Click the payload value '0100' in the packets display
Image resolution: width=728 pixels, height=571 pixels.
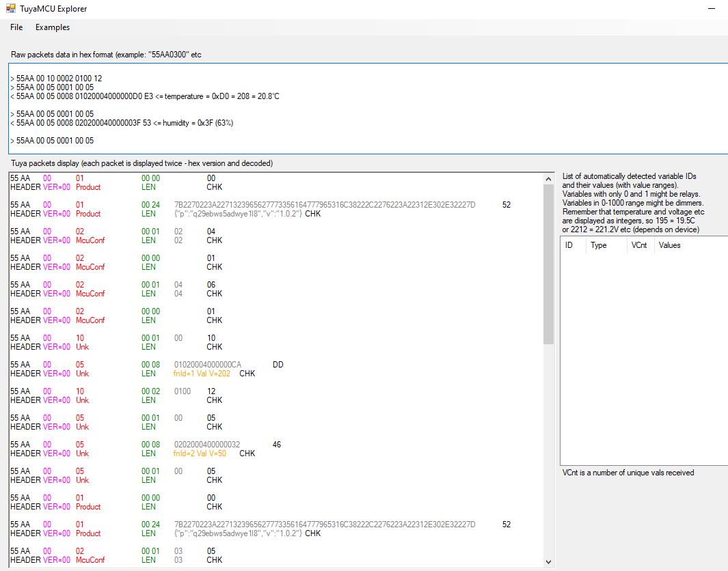(x=183, y=391)
